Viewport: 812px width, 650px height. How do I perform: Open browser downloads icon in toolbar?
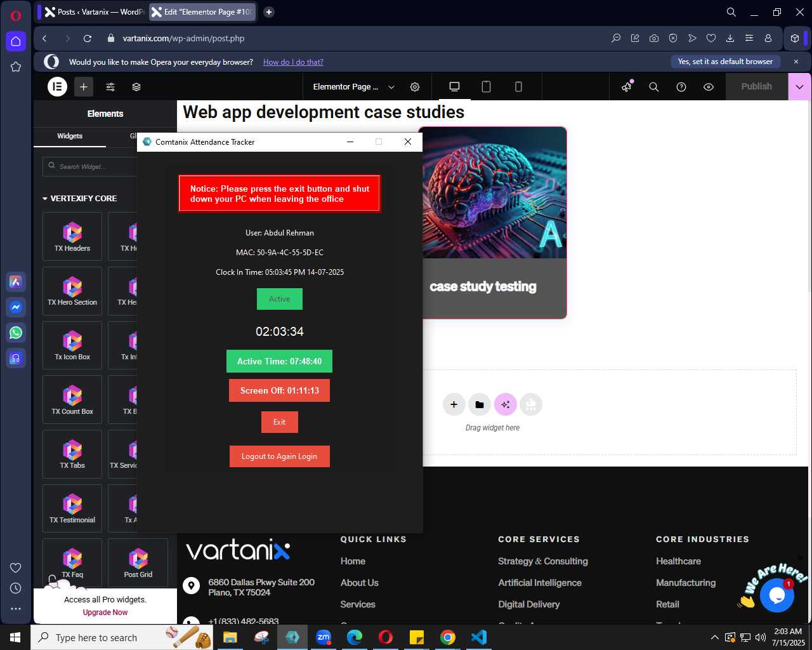coord(730,39)
